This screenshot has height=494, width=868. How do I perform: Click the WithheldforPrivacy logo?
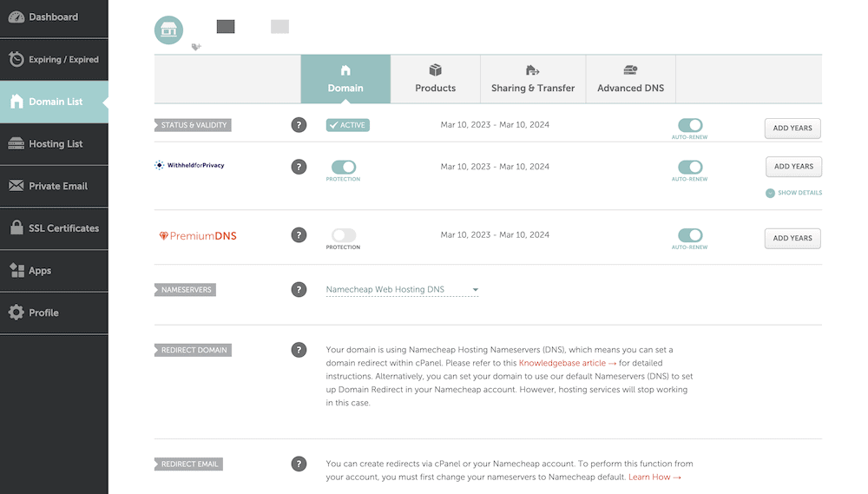pyautogui.click(x=189, y=165)
